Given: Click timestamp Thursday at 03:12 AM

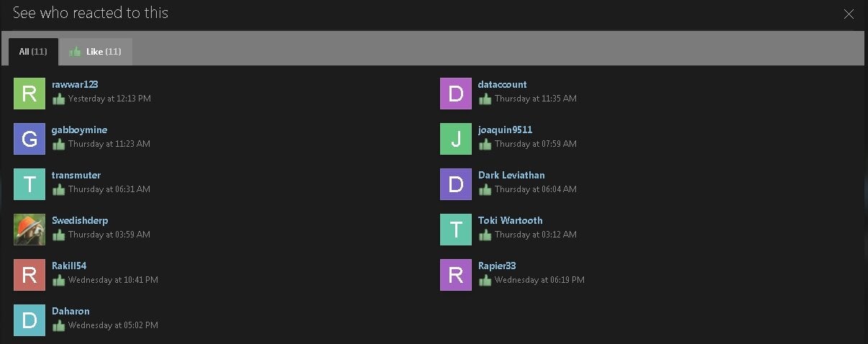Looking at the screenshot, I should (536, 235).
